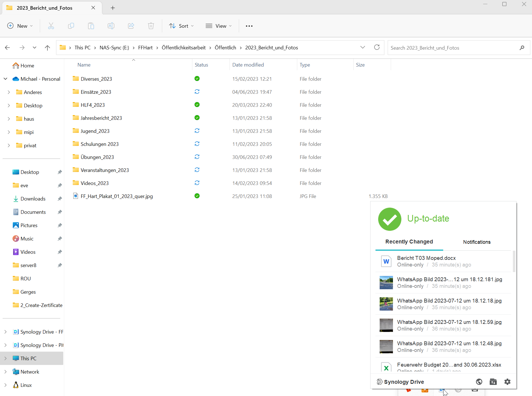Open Synology Drive settings gear

(x=507, y=382)
